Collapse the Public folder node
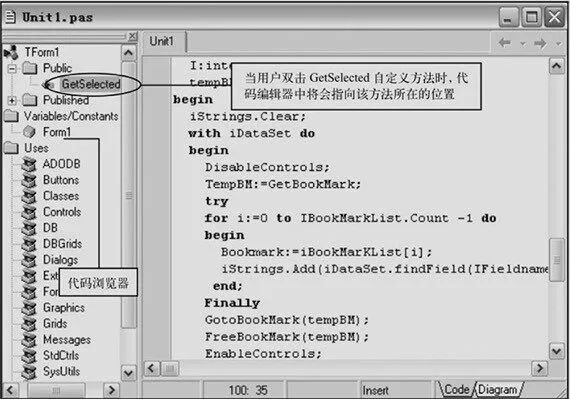Screen dimensions: 570x399 pos(12,68)
